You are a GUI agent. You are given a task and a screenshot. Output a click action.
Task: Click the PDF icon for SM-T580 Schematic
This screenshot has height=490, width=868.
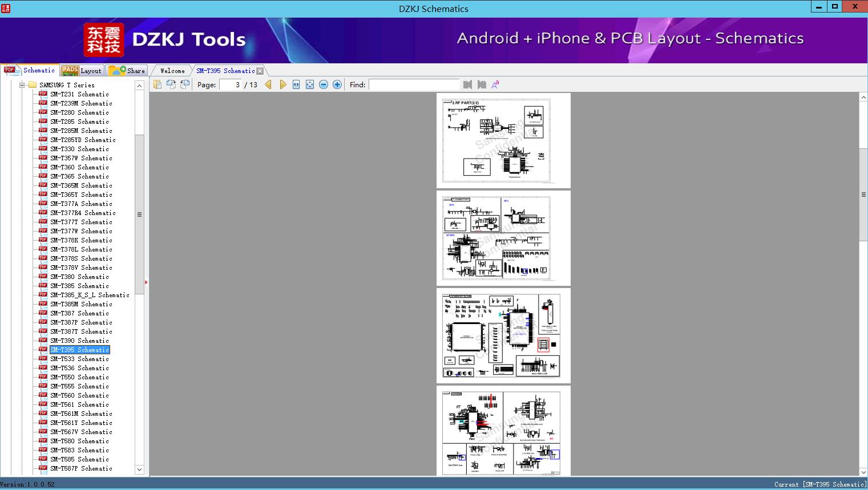click(43, 440)
